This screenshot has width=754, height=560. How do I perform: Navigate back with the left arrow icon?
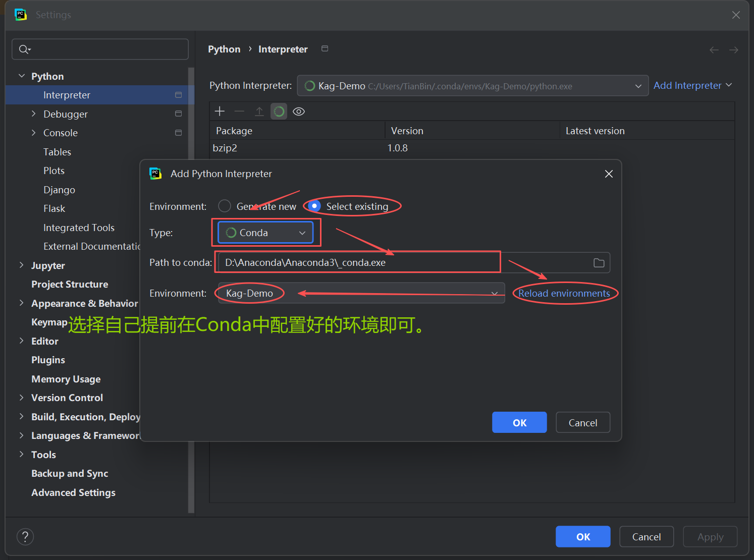point(714,49)
